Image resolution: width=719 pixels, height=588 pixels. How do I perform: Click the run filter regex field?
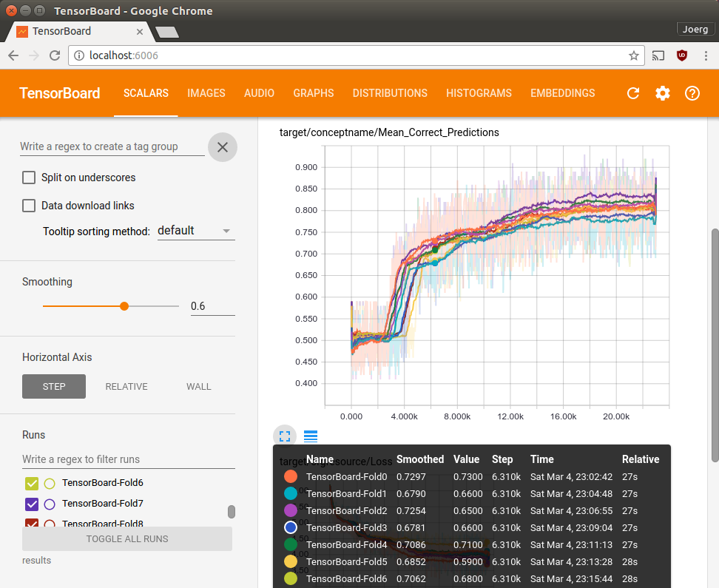pos(128,459)
